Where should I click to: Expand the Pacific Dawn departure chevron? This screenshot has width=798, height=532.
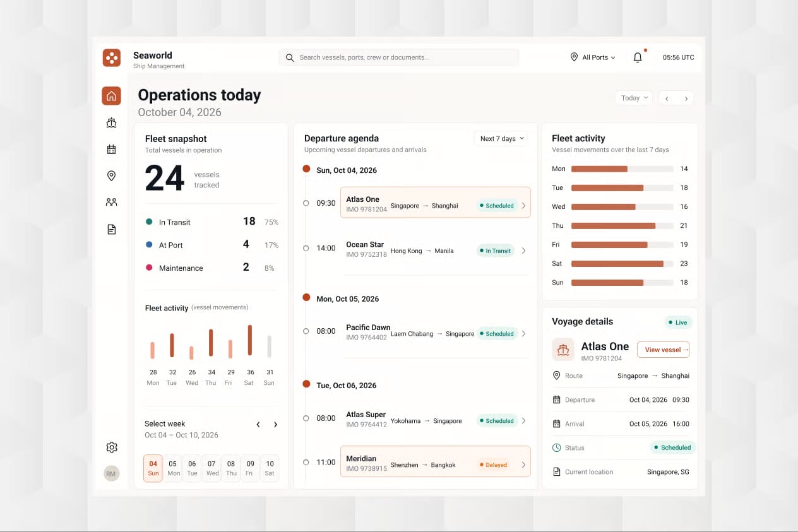point(523,334)
